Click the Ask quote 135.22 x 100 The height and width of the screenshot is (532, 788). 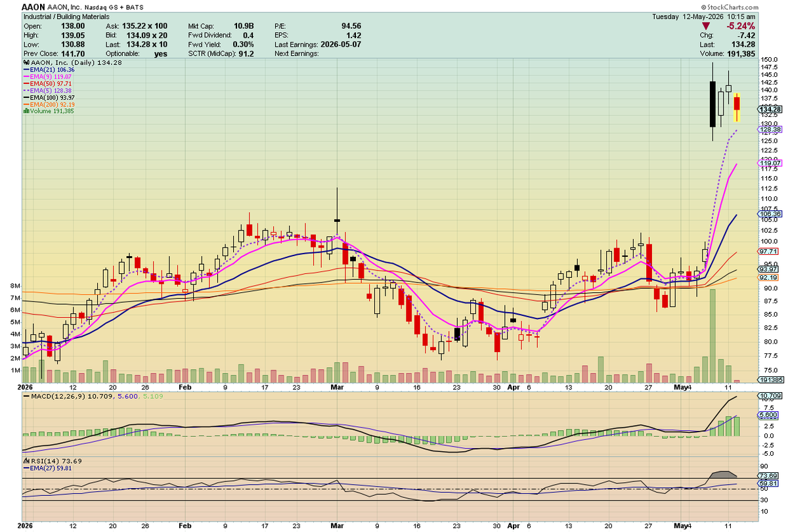(x=144, y=26)
